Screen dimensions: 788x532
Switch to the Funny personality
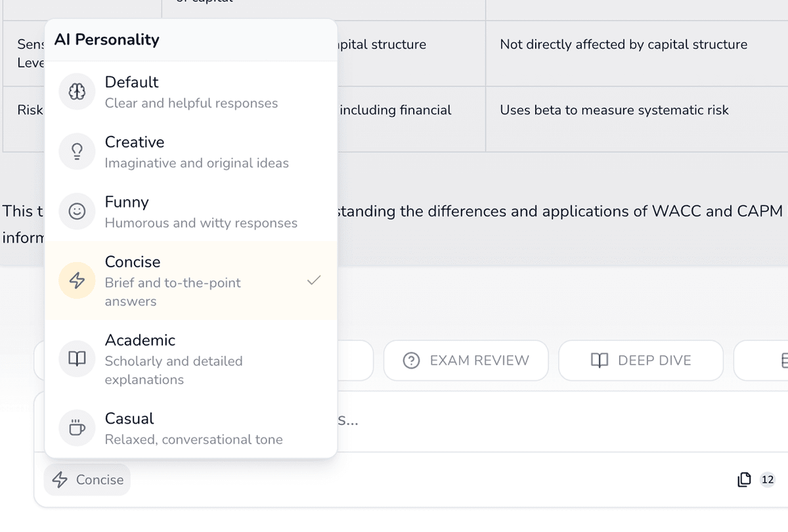pyautogui.click(x=190, y=211)
